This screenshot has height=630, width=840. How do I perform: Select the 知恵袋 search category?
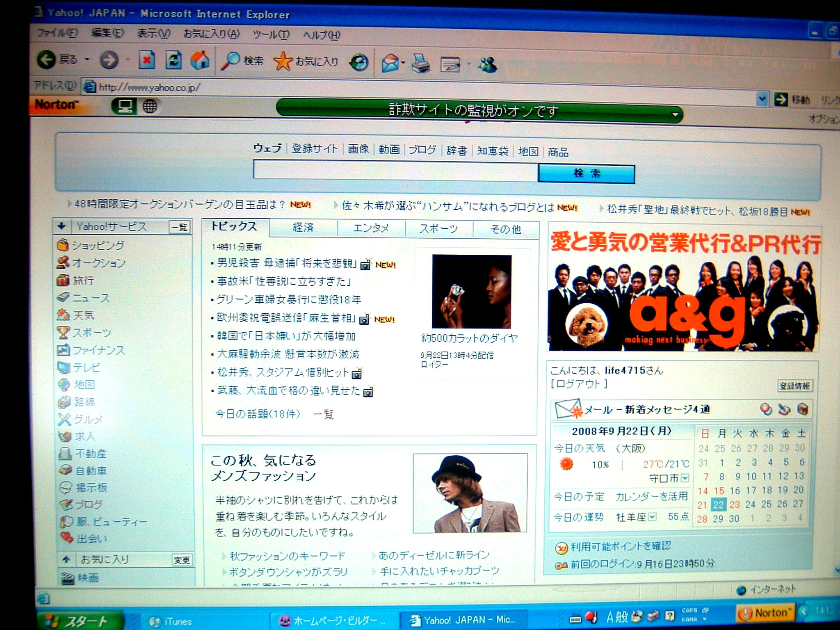pos(493,151)
